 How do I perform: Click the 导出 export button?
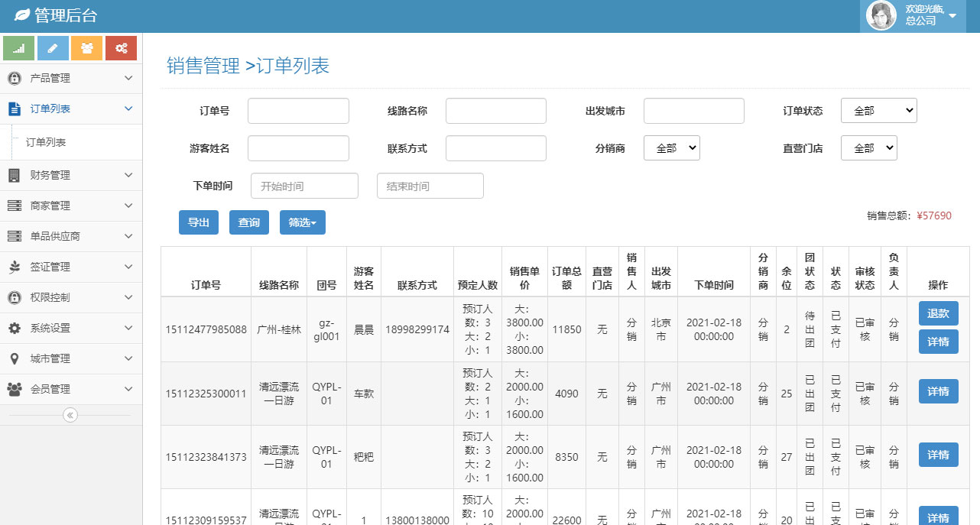coord(198,222)
